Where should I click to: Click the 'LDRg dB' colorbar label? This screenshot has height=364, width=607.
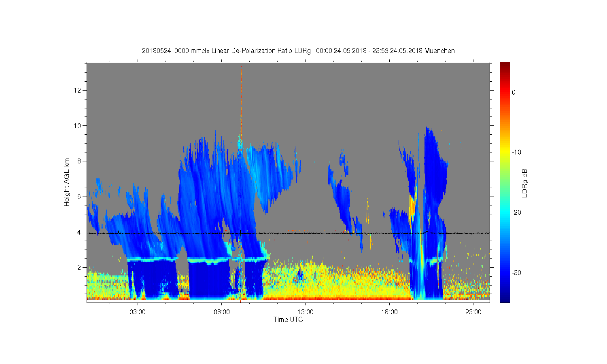click(525, 183)
